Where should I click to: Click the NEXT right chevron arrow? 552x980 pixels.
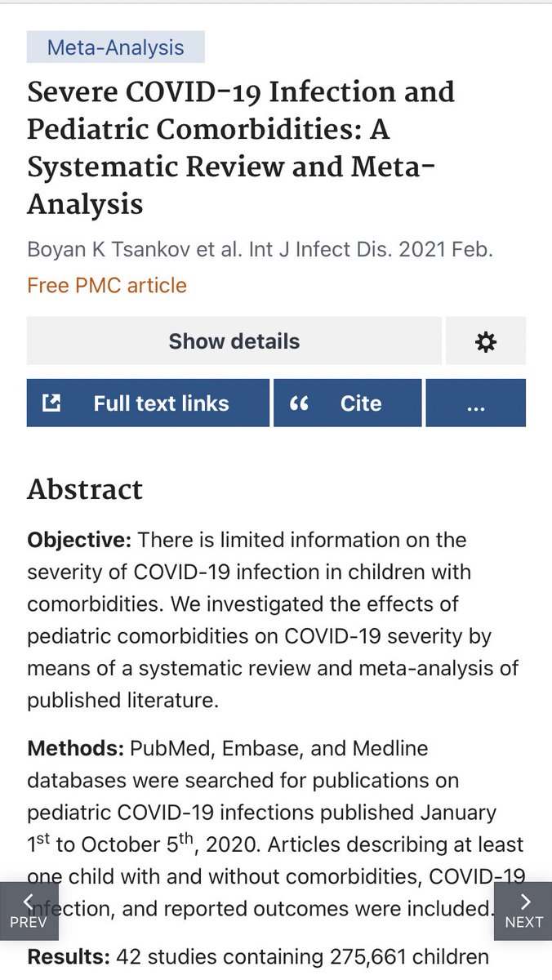pos(525,902)
